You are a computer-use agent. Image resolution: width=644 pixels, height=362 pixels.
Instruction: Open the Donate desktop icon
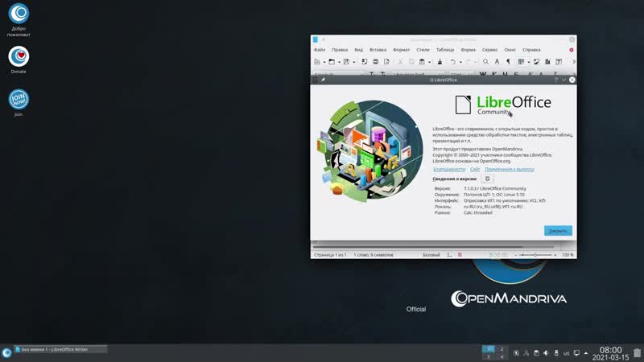(x=19, y=60)
